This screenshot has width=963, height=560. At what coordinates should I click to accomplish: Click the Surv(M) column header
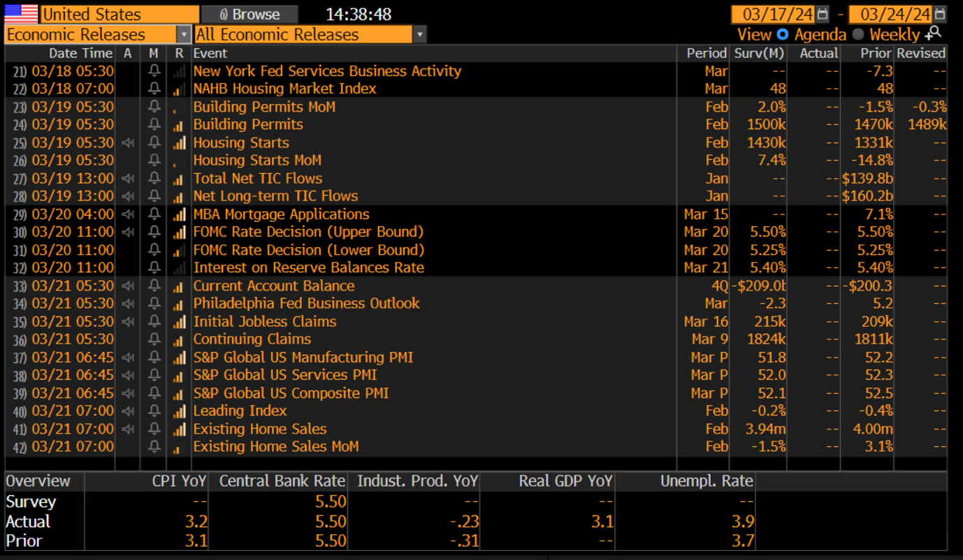pyautogui.click(x=760, y=53)
